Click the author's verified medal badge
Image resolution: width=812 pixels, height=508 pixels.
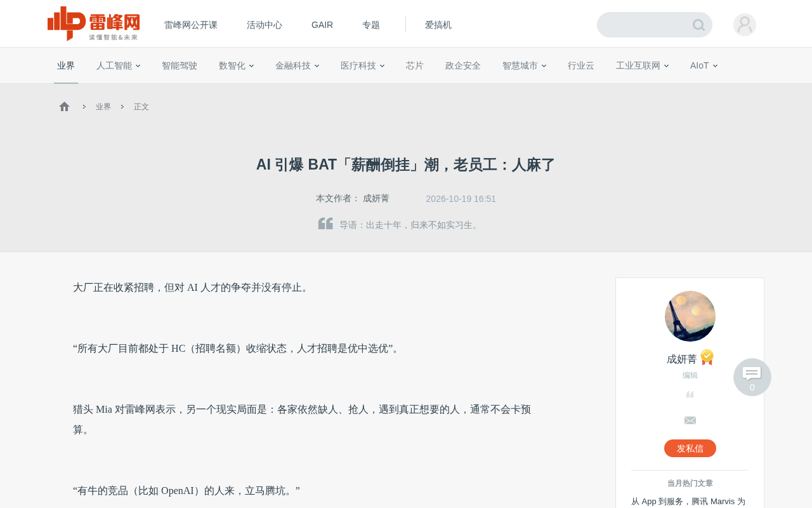pyautogui.click(x=707, y=358)
